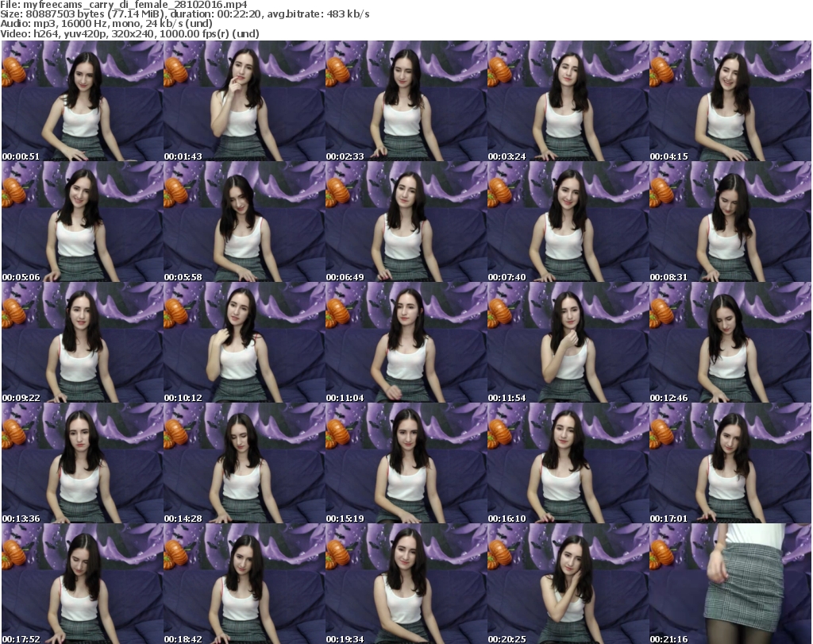Pick the thumbnail marked 00:12:46

click(x=730, y=342)
